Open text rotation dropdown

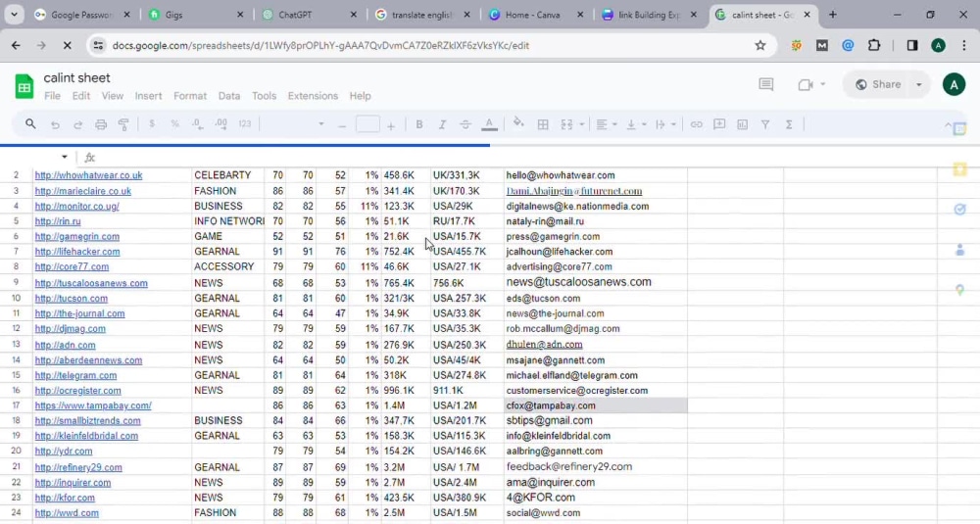[x=665, y=125]
